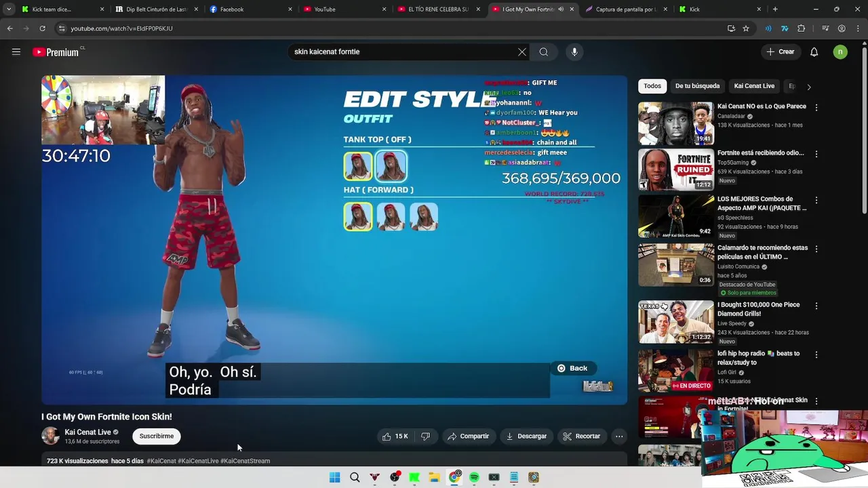Screen dimensions: 868x488
Task: Open the Kick app from the taskbar
Action: pyautogui.click(x=414, y=477)
